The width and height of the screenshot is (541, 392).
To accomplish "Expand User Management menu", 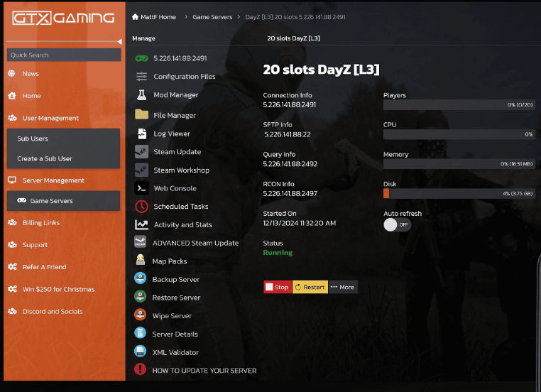I will (x=50, y=118).
